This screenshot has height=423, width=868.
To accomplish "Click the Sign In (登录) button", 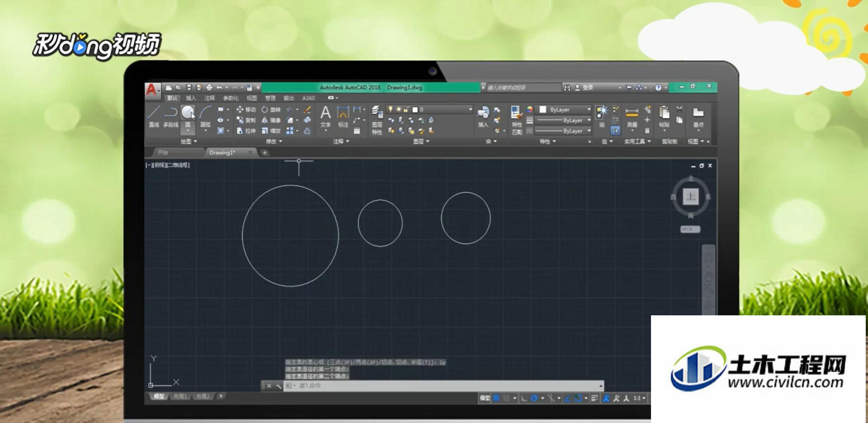I will (584, 87).
